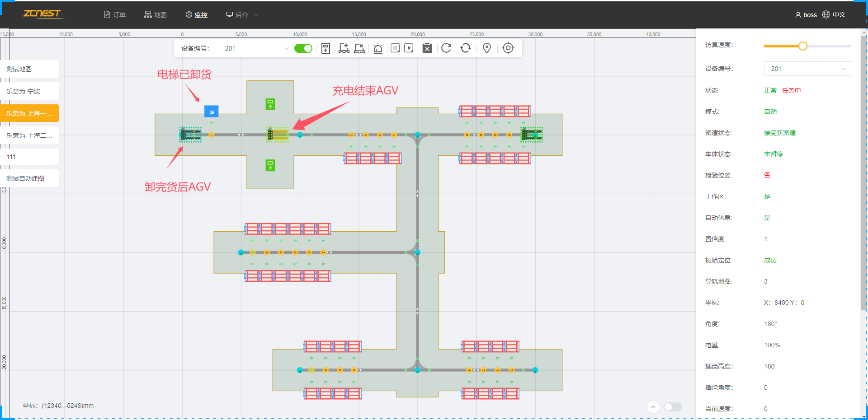Open the 订单 menu
This screenshot has width=868, height=420.
pyautogui.click(x=115, y=15)
